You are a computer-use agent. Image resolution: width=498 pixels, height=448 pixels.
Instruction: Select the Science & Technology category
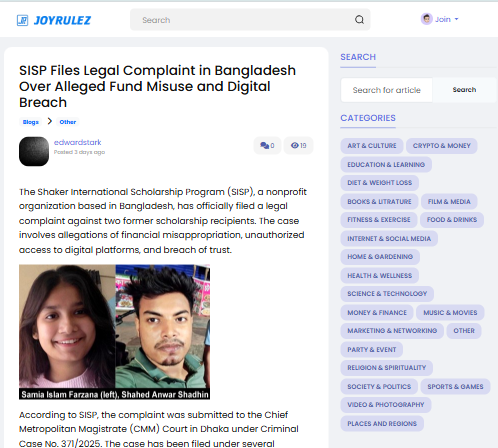pos(387,294)
